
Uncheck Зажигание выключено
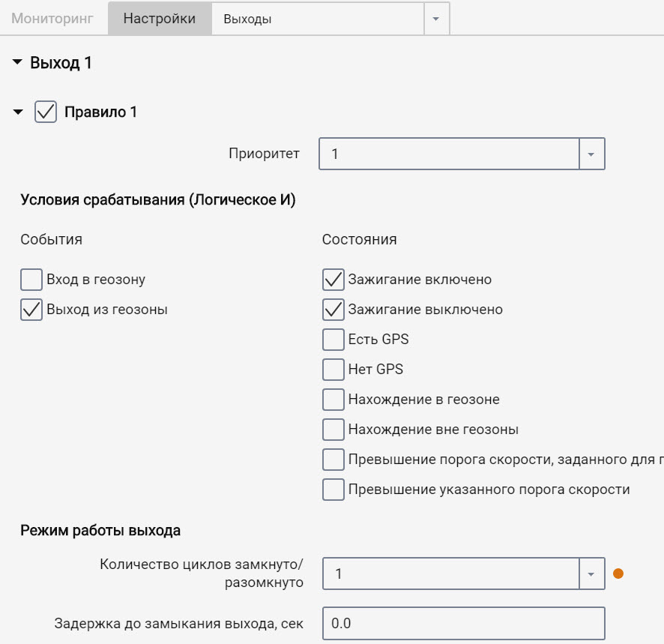pos(333,310)
